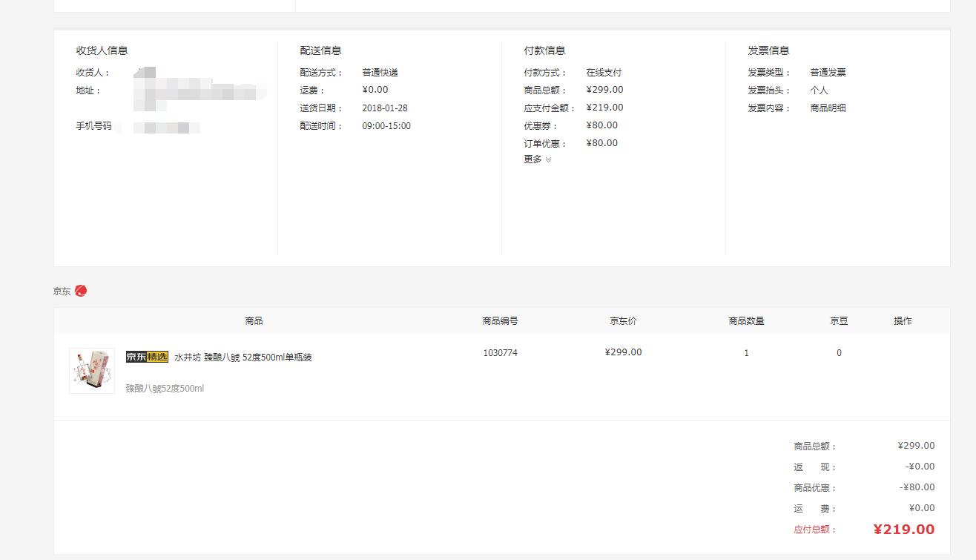Click the 商品明细 invoice content value
Image resolution: width=976 pixels, height=560 pixels.
[828, 108]
